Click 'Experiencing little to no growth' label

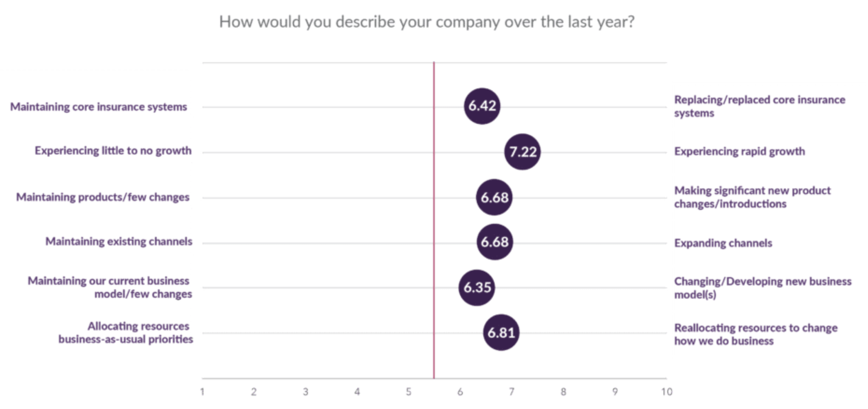click(113, 151)
